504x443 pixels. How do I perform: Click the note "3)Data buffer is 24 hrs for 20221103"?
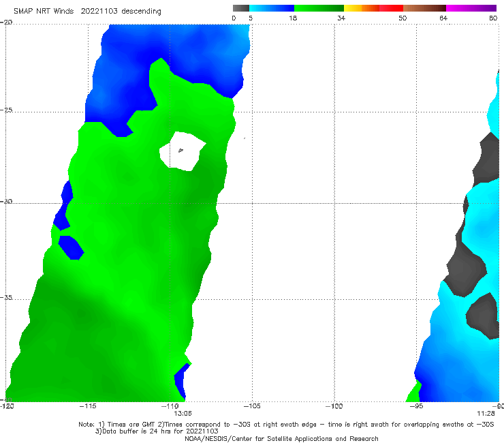click(x=157, y=431)
